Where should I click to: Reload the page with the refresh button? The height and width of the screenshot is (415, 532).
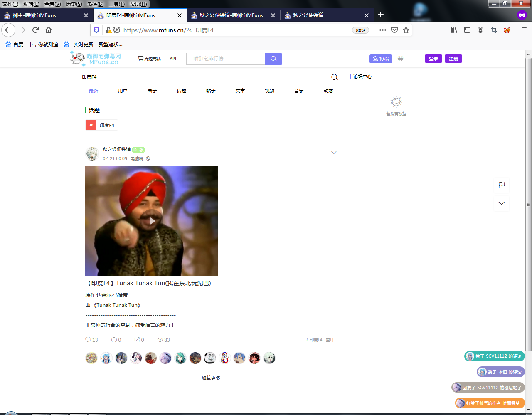click(x=35, y=30)
